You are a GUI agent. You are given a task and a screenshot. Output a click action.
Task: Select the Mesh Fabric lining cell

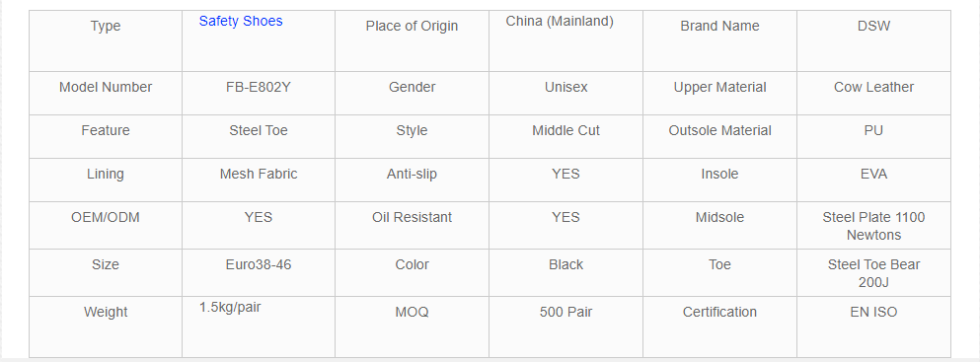coord(259,180)
